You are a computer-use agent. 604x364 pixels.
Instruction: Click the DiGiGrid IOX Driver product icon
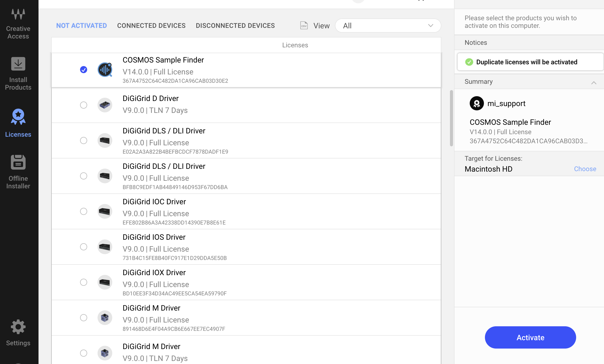105,282
